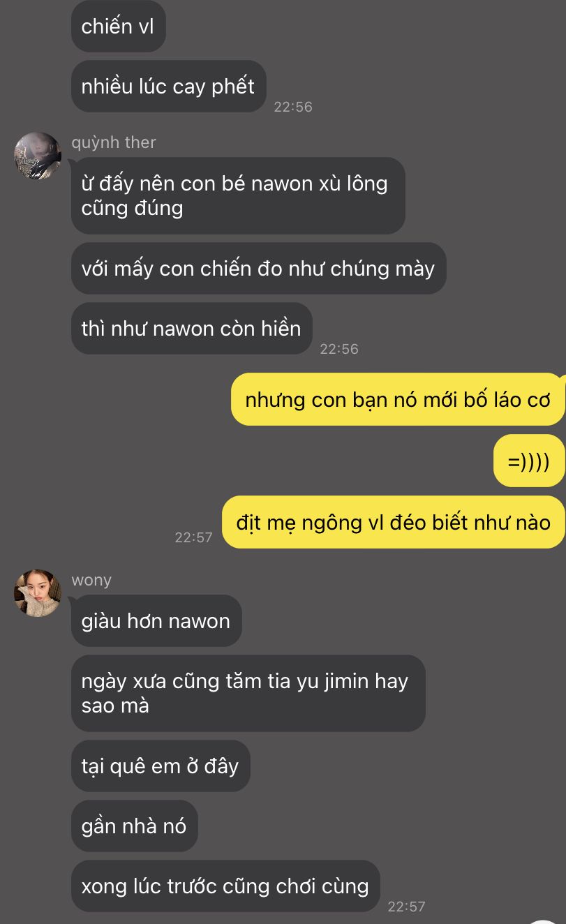This screenshot has width=566, height=924.
Task: Select the yellow '=))))' message
Action: (529, 461)
